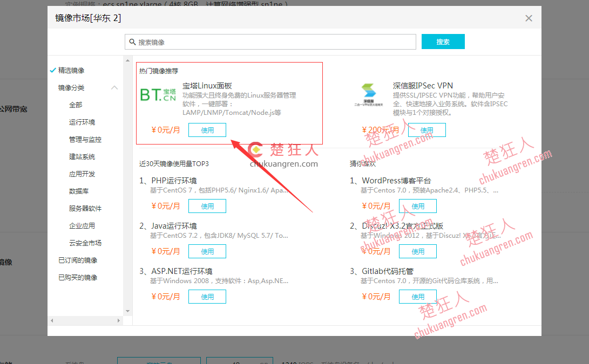Open the ASP.NET运行环境 image title

click(182, 271)
